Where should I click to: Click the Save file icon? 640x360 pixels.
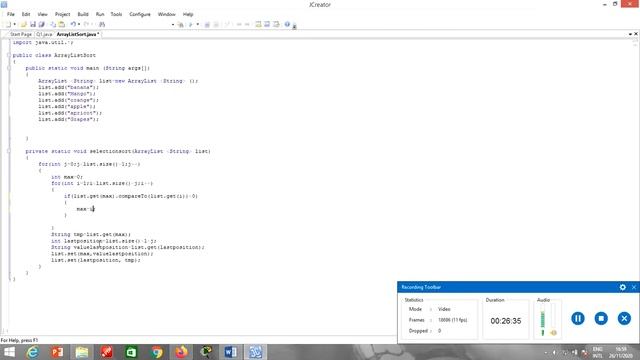[33, 24]
